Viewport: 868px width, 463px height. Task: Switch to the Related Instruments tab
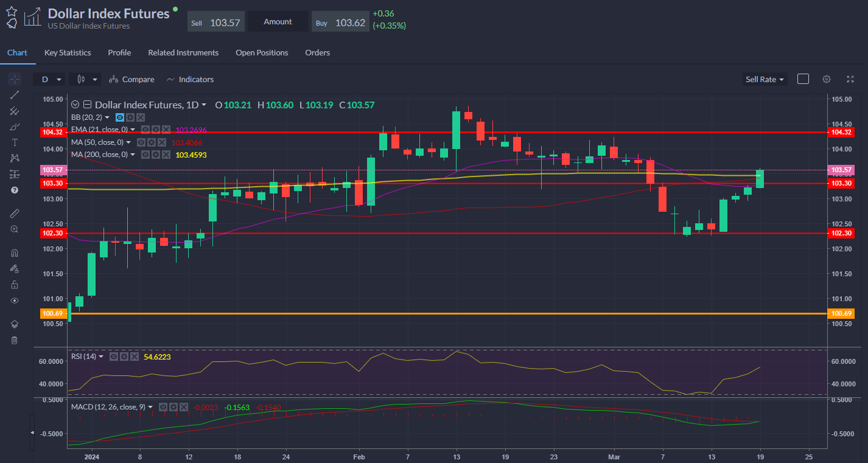(x=183, y=52)
